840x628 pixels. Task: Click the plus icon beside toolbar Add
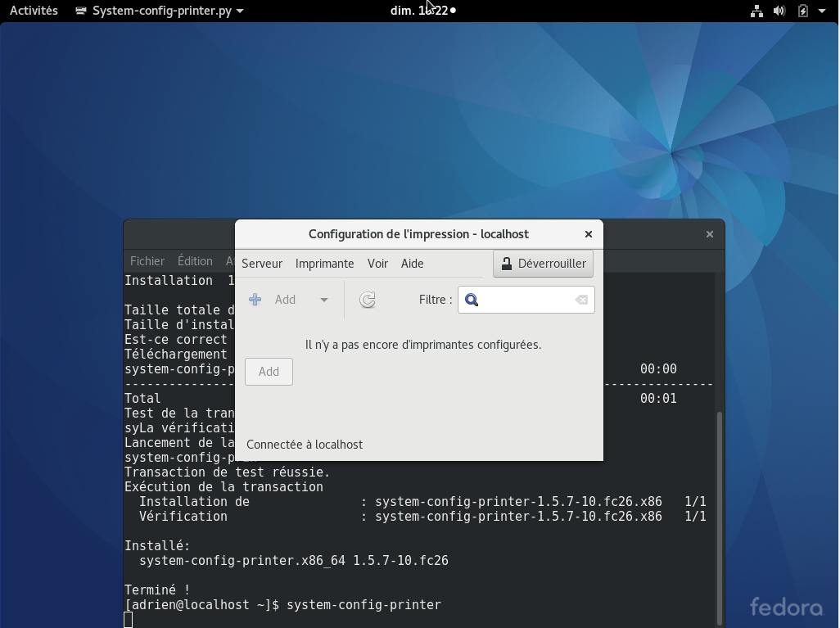(255, 300)
